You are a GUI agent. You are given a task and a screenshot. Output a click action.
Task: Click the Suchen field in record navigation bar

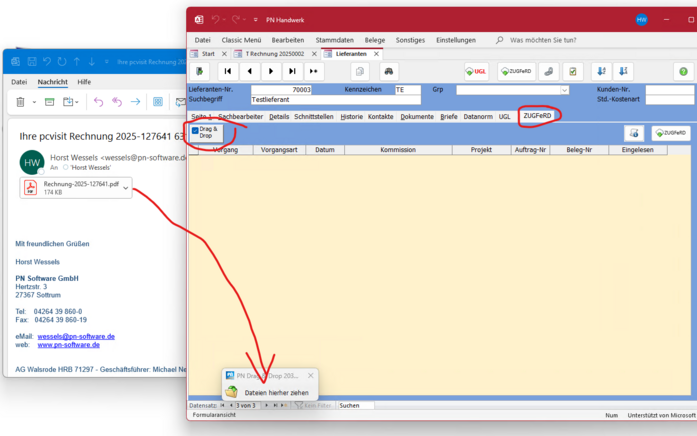click(356, 405)
